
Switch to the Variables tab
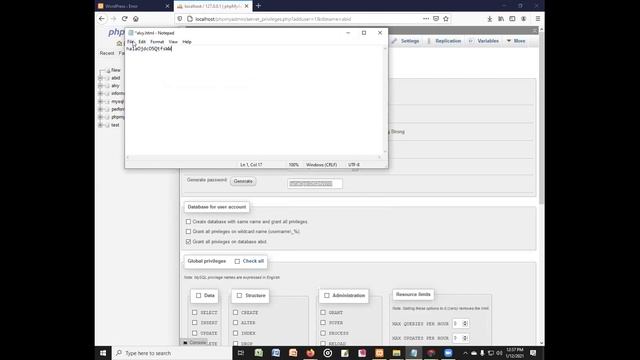point(484,41)
